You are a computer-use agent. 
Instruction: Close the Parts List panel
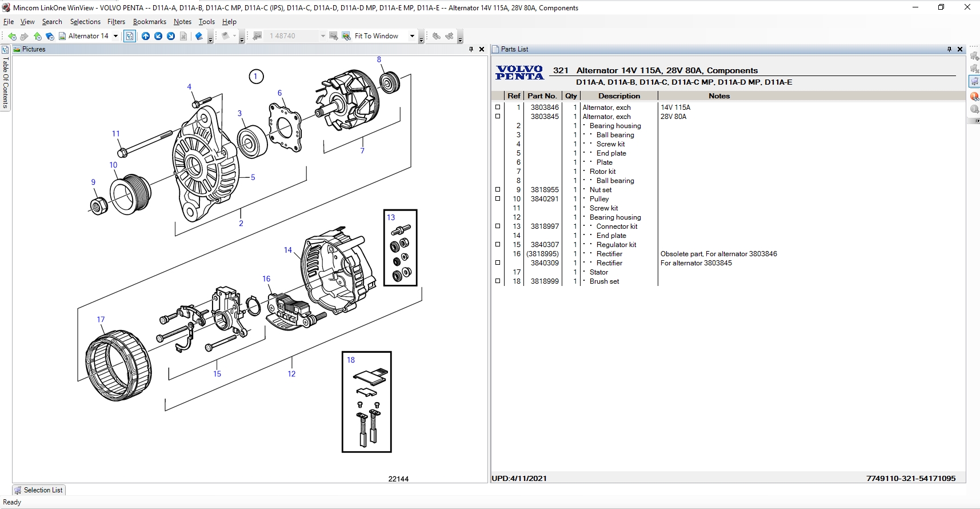tap(960, 49)
